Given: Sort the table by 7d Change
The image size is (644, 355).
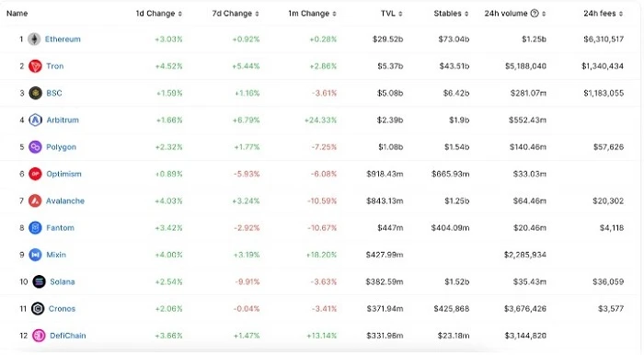Looking at the screenshot, I should [236, 14].
